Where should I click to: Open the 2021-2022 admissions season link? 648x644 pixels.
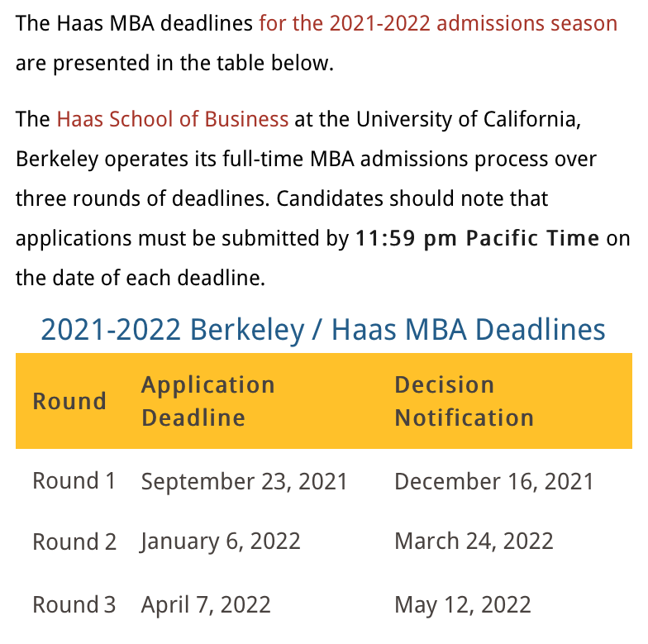point(438,23)
